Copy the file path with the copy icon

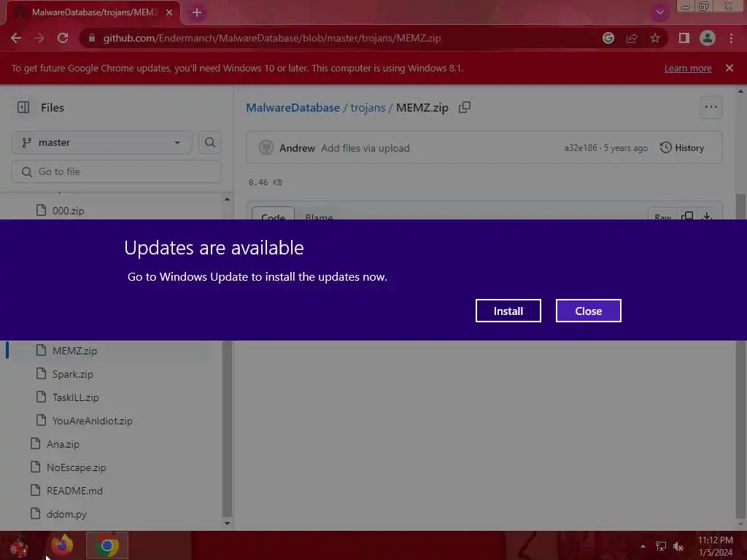[465, 108]
